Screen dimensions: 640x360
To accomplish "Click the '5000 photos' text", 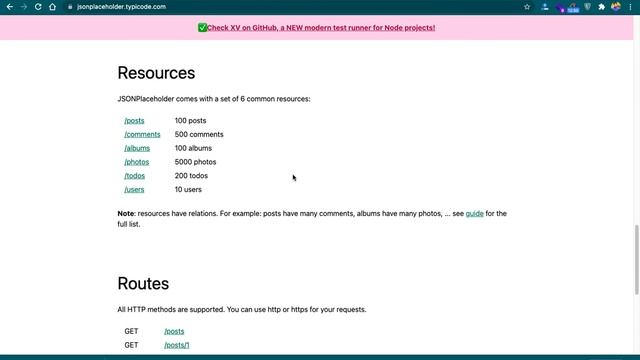I will click(195, 162).
